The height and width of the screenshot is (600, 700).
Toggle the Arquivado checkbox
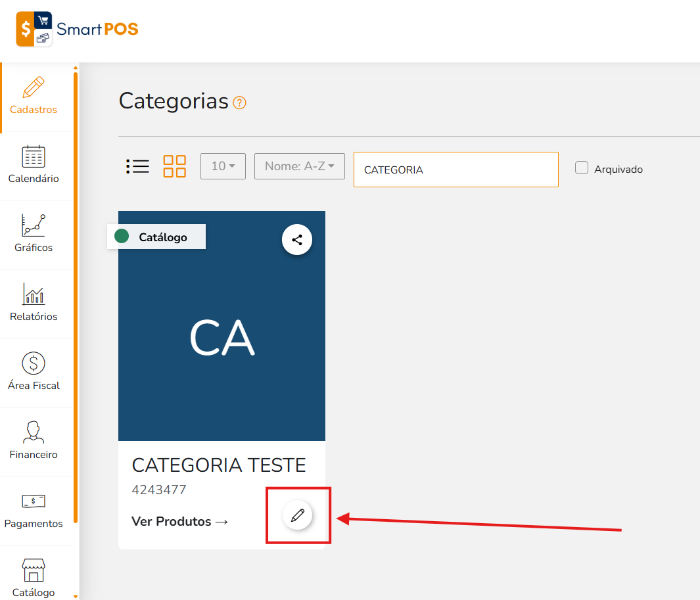pyautogui.click(x=582, y=168)
